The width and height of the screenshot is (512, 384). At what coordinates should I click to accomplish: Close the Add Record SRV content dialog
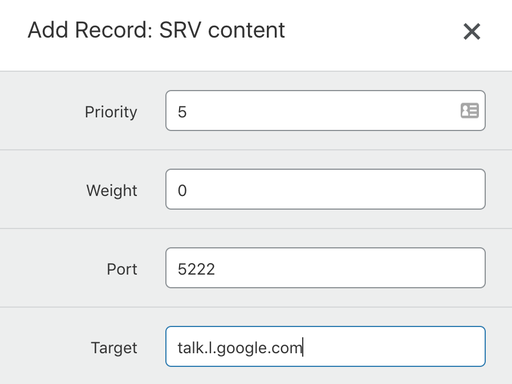[472, 32]
